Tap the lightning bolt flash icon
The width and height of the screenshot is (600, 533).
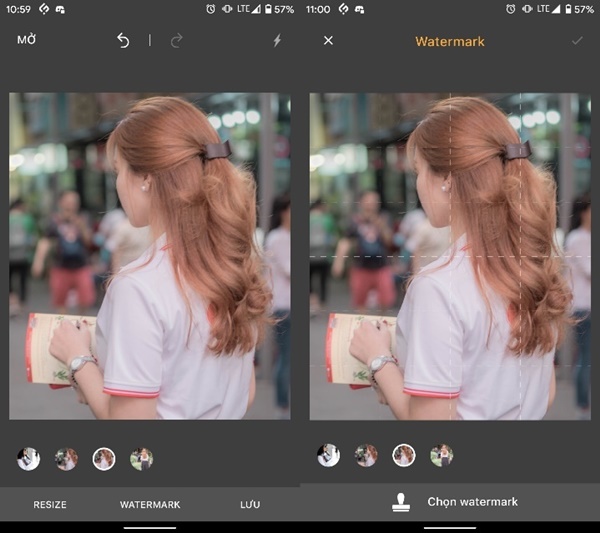277,41
